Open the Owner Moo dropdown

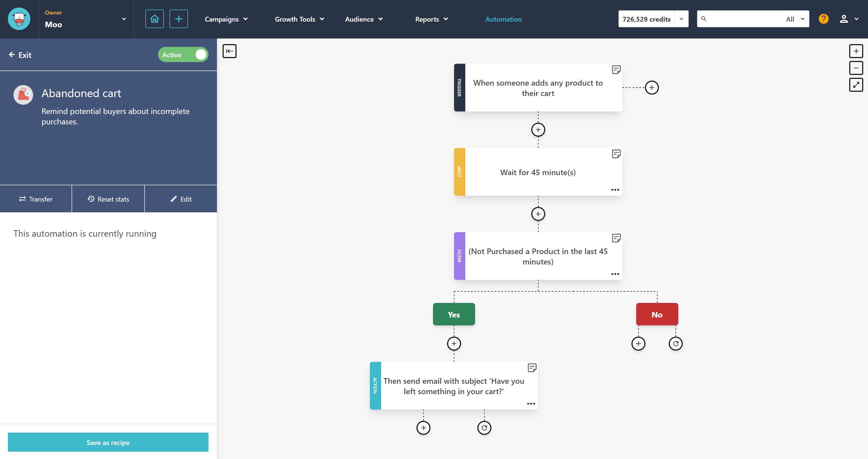click(x=124, y=19)
